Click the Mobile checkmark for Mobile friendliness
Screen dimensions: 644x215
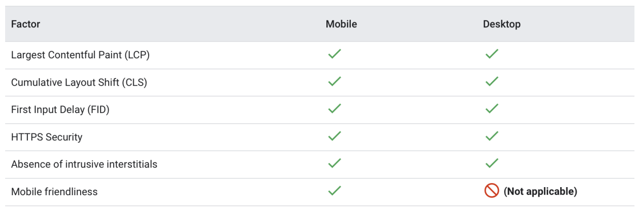(x=334, y=191)
